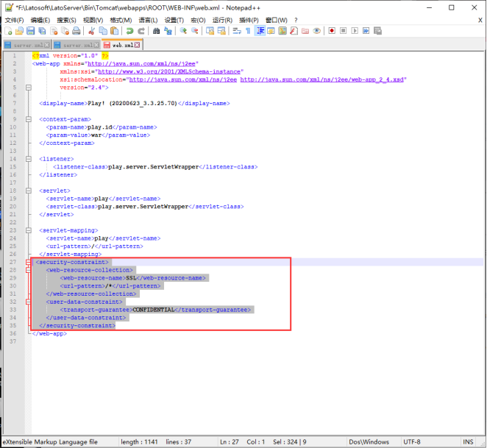Open the java.sun.com/xml/ns/j2ee xmlns link
Image resolution: width=487 pixels, height=448 pixels.
point(141,64)
